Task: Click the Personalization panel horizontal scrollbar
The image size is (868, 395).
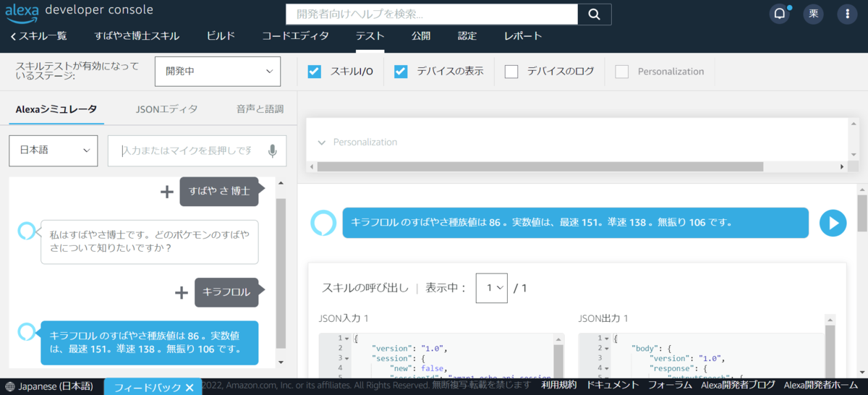Action: pyautogui.click(x=540, y=166)
